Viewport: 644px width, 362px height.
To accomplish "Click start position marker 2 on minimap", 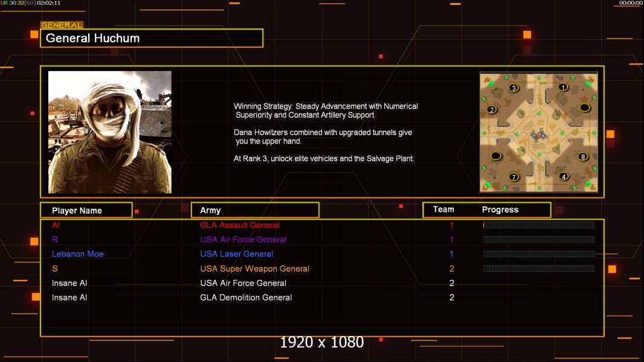I will click(x=492, y=109).
